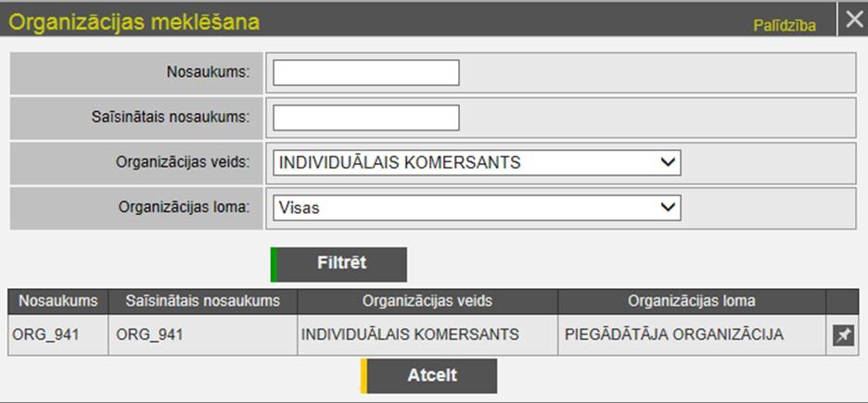This screenshot has width=868, height=403.
Task: Expand the Organizācijas veids dropdown
Action: click(477, 163)
